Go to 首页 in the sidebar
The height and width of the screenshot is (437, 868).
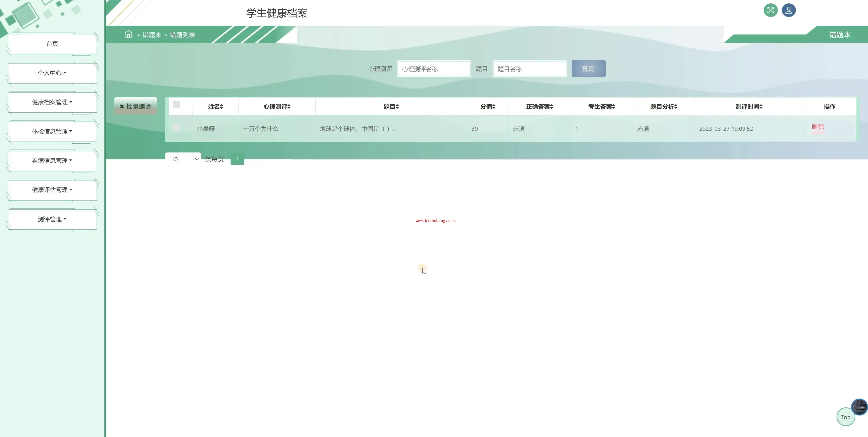[52, 44]
